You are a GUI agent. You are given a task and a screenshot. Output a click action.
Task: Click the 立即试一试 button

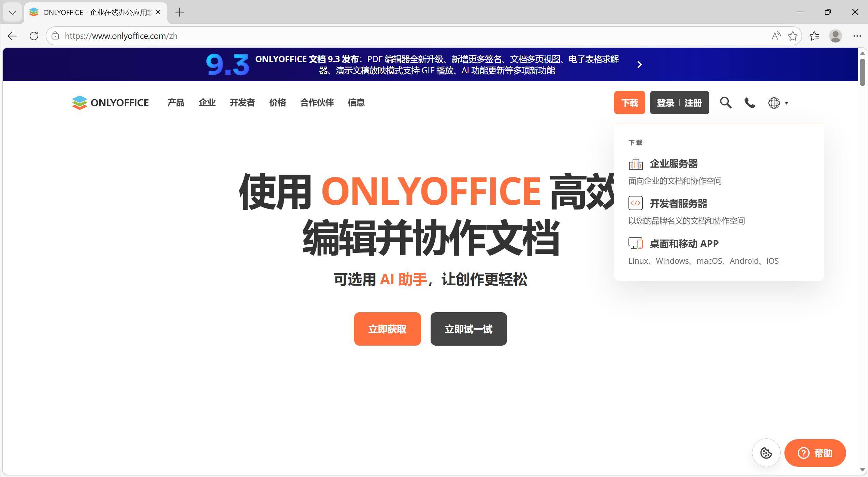point(468,329)
